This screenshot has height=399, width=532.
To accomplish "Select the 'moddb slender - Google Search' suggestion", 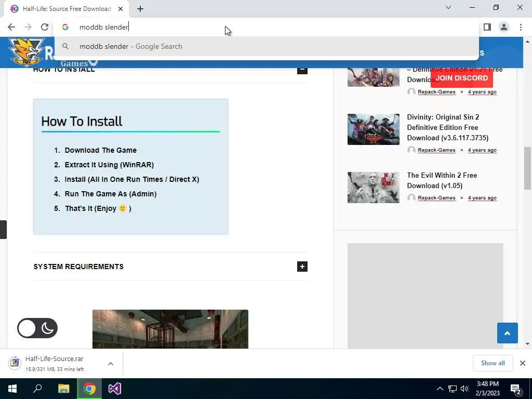I will [x=266, y=46].
